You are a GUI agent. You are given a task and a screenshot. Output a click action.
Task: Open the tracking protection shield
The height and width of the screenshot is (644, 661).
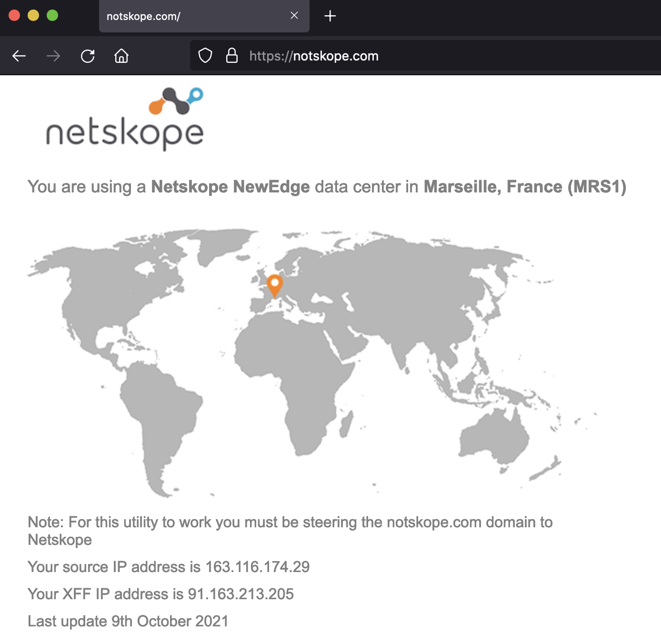[x=205, y=56]
